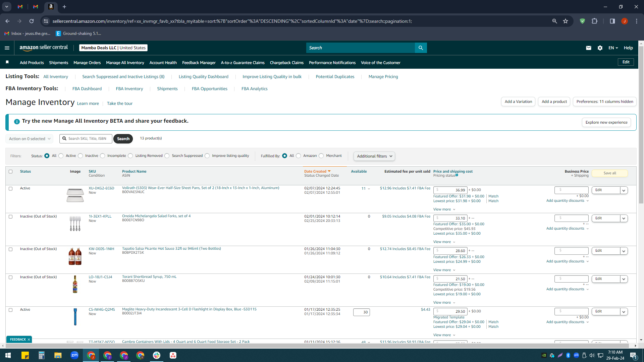Image resolution: width=644 pixels, height=362 pixels.
Task: Expand Add quantity discounts for Torani Syrup
Action: [568, 289]
